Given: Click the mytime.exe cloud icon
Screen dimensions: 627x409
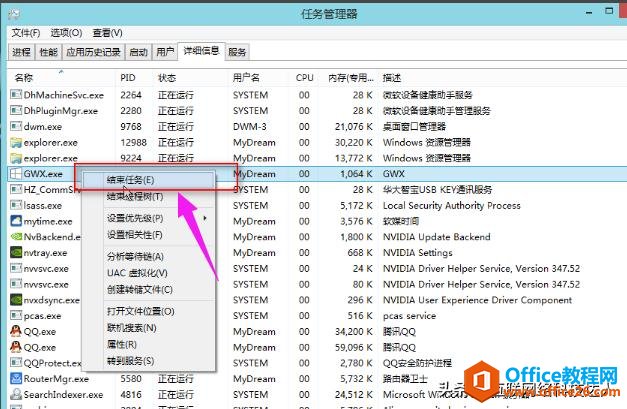Looking at the screenshot, I should tap(16, 221).
